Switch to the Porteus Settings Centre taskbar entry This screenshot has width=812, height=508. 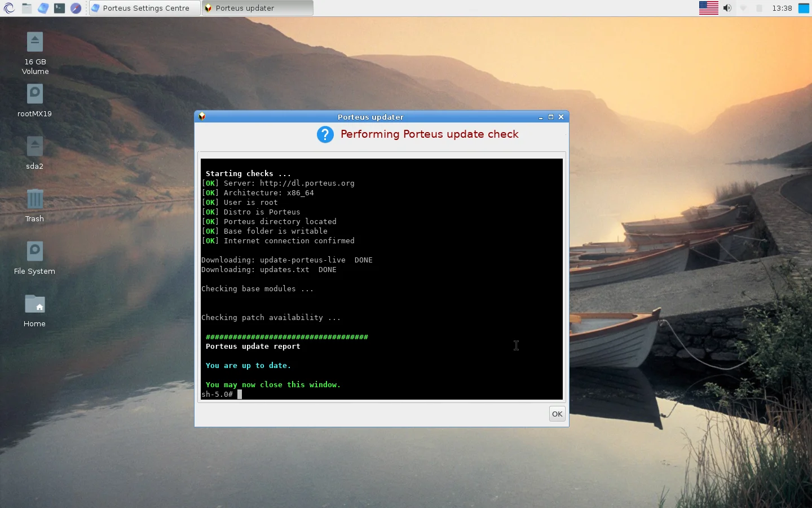(144, 8)
